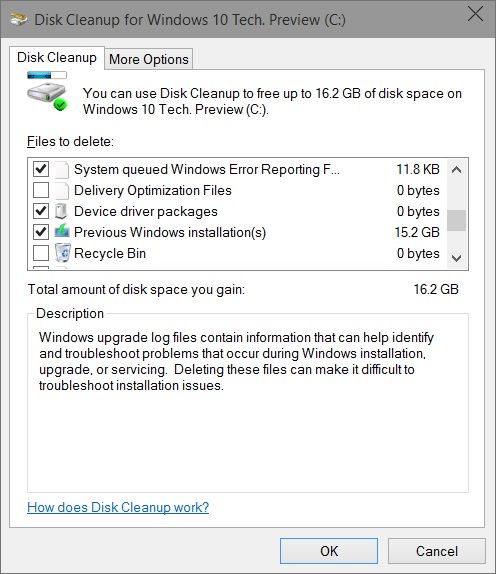Click the Recycle Bin icon in the list
496x574 pixels.
coord(62,253)
